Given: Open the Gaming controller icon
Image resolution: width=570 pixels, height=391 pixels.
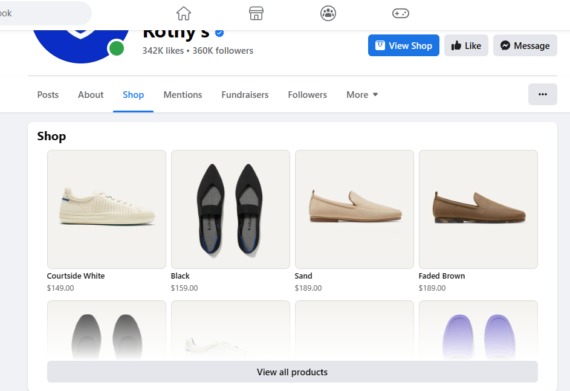Looking at the screenshot, I should 400,13.
